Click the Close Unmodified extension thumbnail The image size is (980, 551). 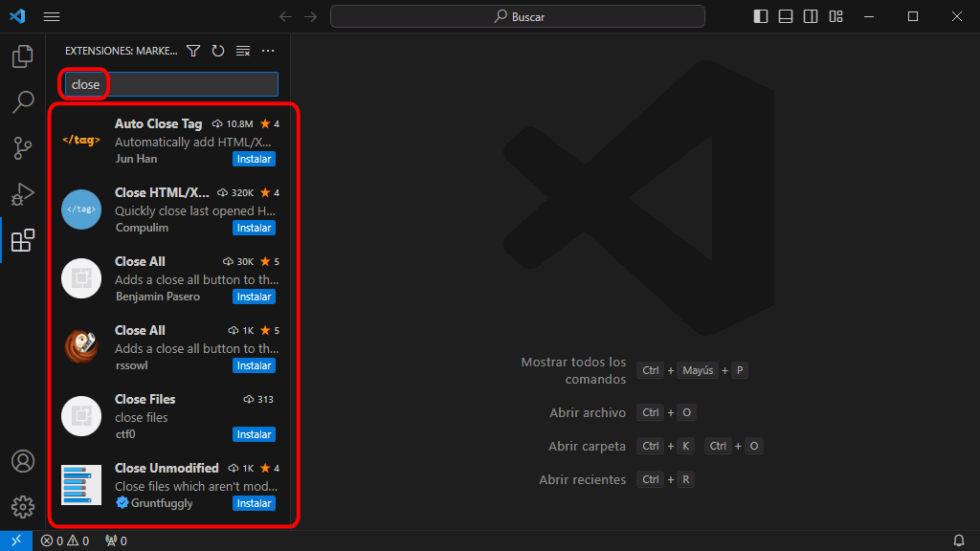click(81, 485)
